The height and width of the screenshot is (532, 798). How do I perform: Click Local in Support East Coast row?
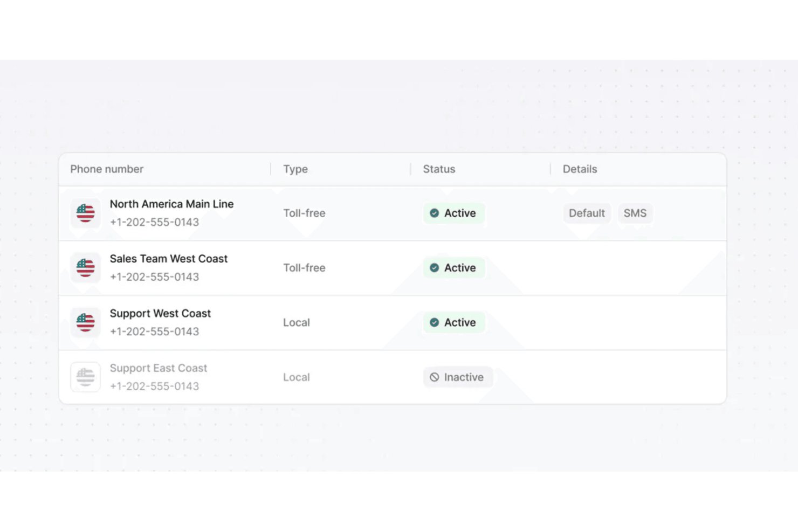[297, 377]
